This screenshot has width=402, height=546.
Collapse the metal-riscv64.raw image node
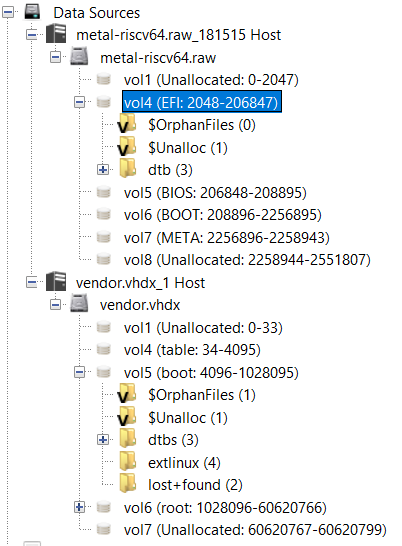point(55,57)
